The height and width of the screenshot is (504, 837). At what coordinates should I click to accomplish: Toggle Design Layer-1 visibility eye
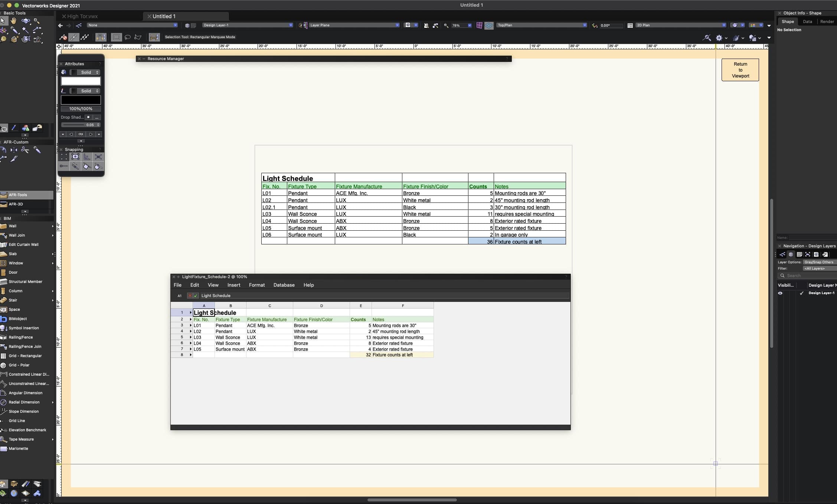[780, 293]
